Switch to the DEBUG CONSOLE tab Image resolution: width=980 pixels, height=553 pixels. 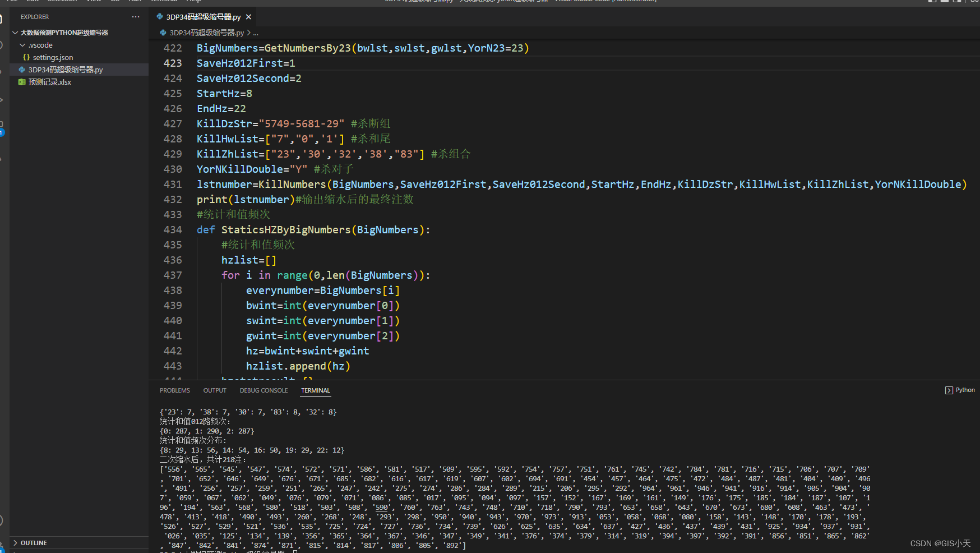pyautogui.click(x=264, y=390)
